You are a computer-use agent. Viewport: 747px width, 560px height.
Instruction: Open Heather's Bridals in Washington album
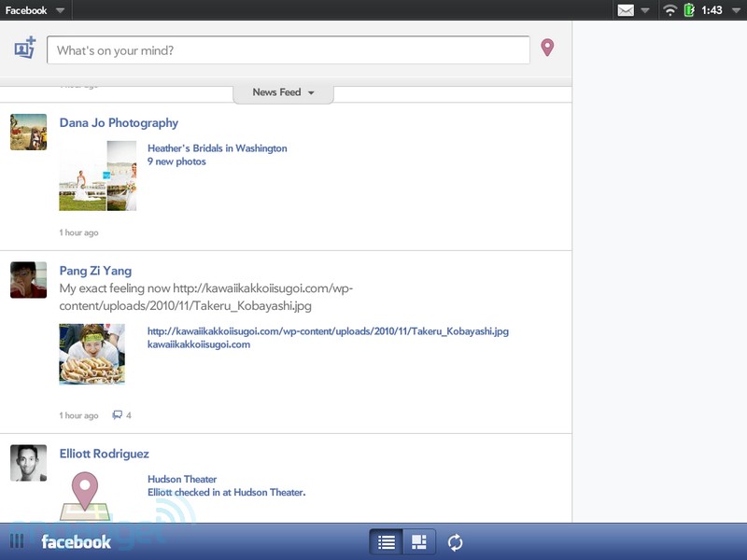pos(218,148)
